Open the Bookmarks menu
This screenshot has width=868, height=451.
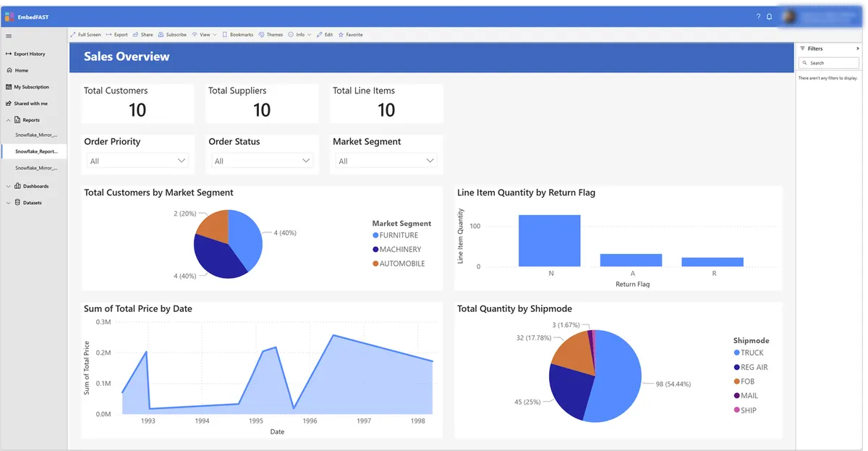pos(238,35)
